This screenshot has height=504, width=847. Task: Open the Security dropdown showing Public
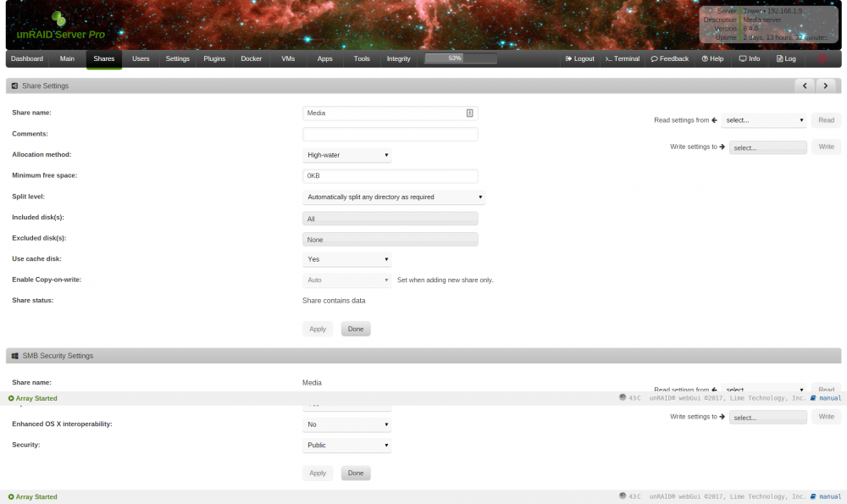tap(346, 445)
